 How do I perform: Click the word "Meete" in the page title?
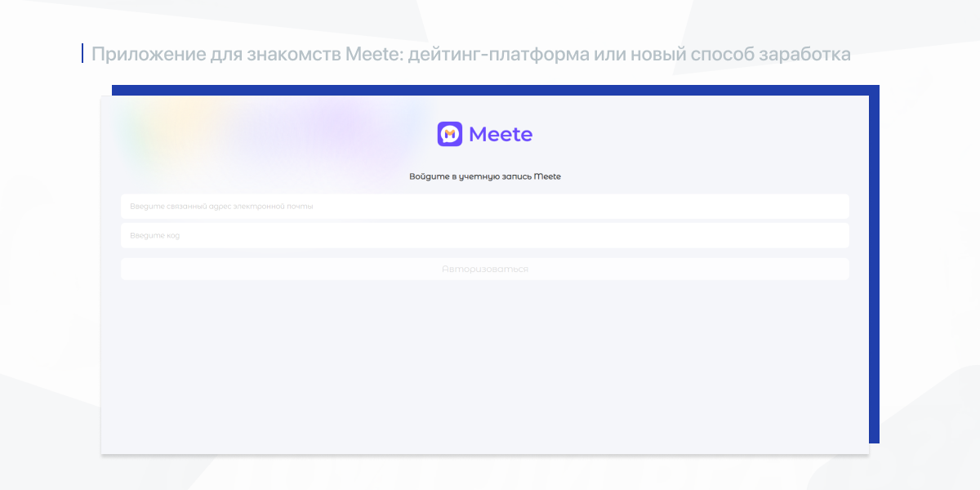pos(373,55)
